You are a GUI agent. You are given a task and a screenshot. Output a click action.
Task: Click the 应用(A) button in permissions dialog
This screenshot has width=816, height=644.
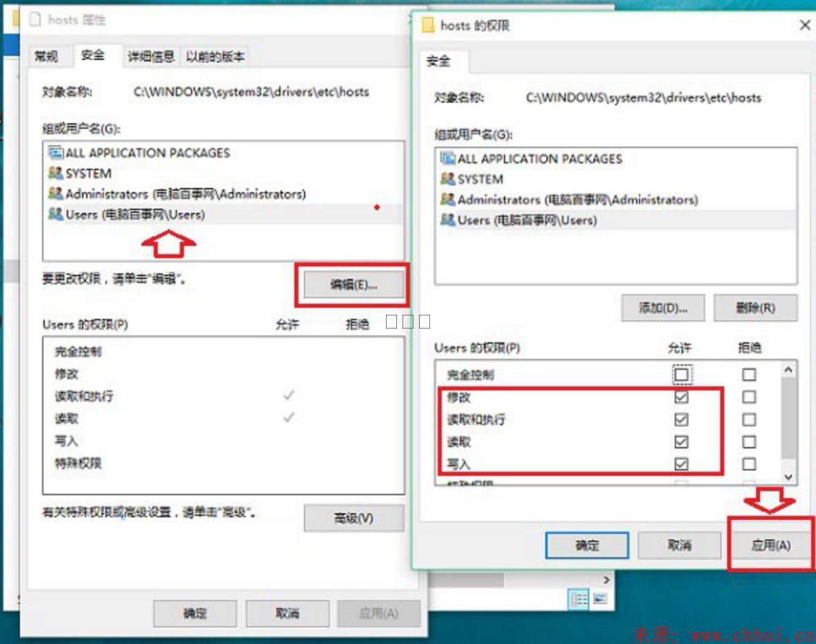[x=771, y=546]
